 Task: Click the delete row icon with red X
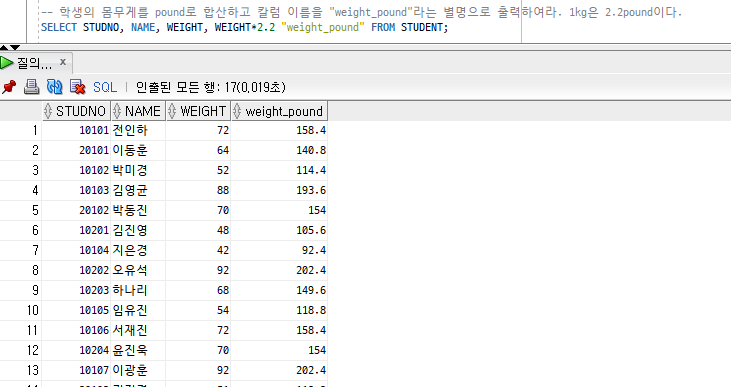click(77, 87)
